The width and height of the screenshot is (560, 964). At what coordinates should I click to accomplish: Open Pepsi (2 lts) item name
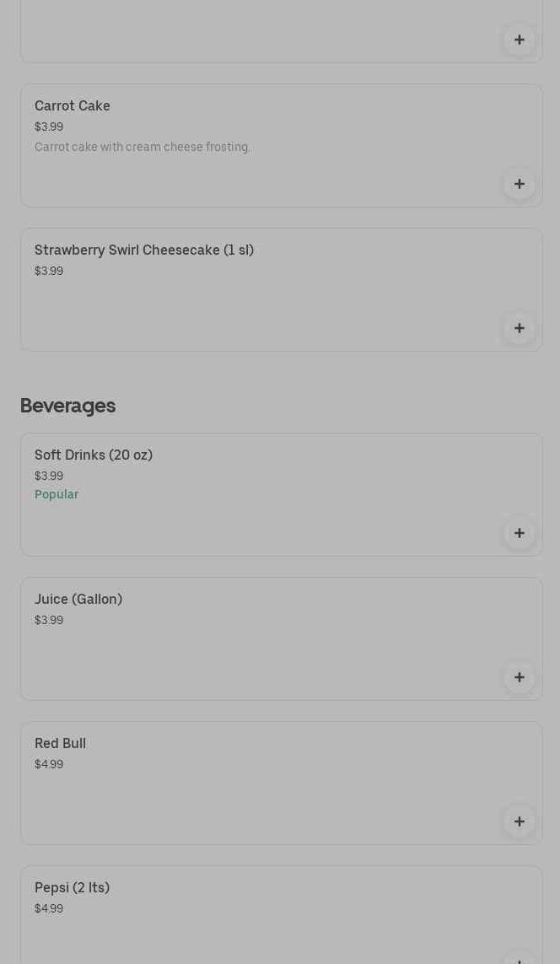(72, 887)
